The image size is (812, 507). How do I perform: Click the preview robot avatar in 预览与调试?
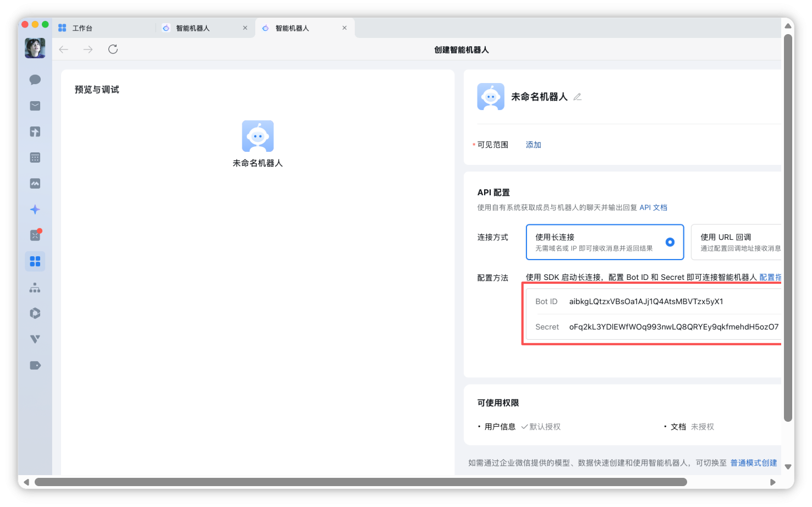pos(257,136)
